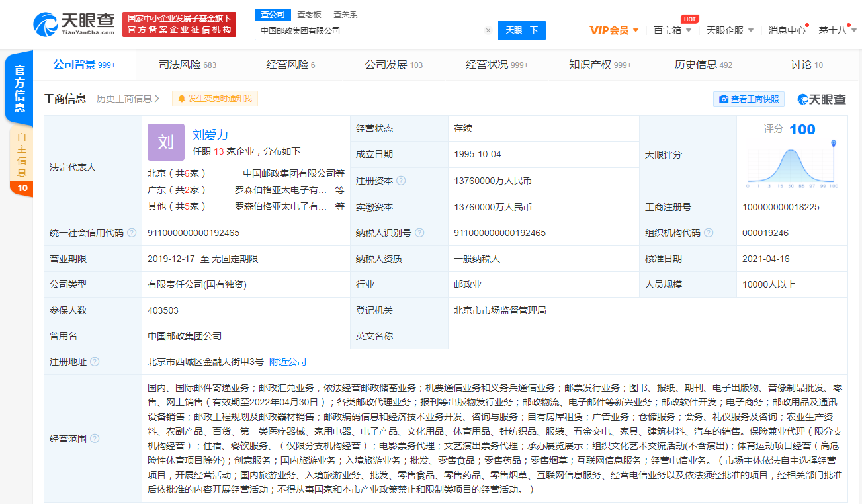This screenshot has width=862, height=504.
Task: Switch to the 历史信息 tab
Action: pyautogui.click(x=703, y=65)
